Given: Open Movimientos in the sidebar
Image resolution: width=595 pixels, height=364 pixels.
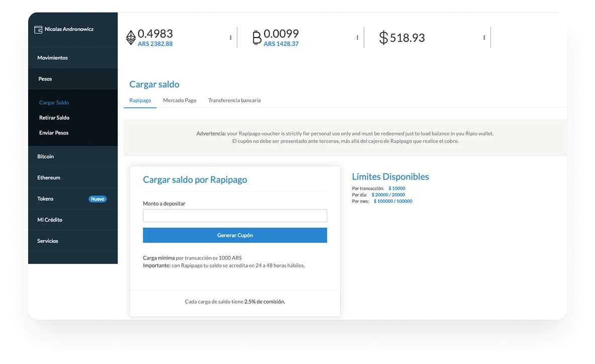Looking at the screenshot, I should (73, 58).
